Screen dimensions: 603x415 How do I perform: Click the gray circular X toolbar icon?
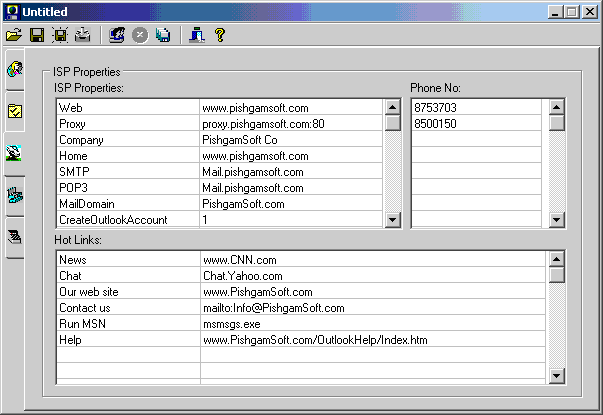point(140,35)
